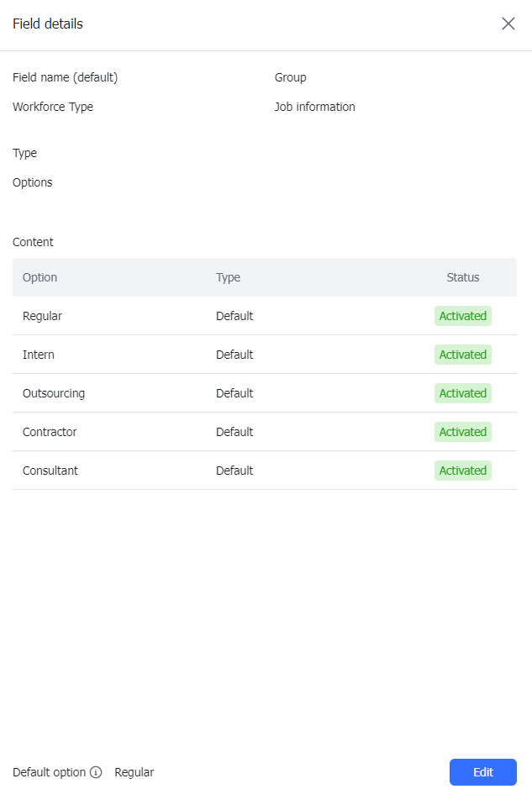
Task: Click the Type column header
Action: [229, 277]
